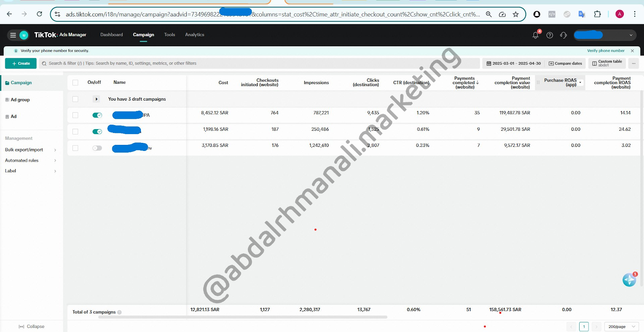This screenshot has width=644, height=332.
Task: Click the teal account avatar circle
Action: pos(24,35)
